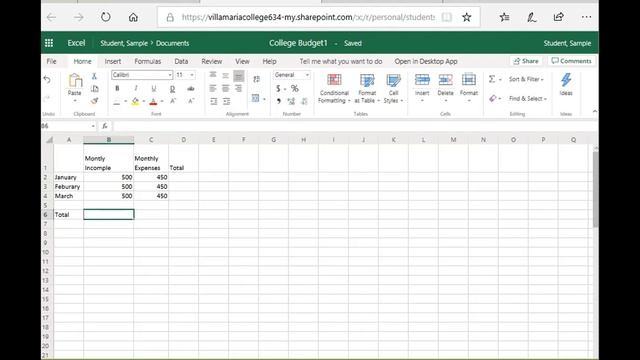The image size is (640, 360).
Task: Switch to the Data tab
Action: (181, 61)
